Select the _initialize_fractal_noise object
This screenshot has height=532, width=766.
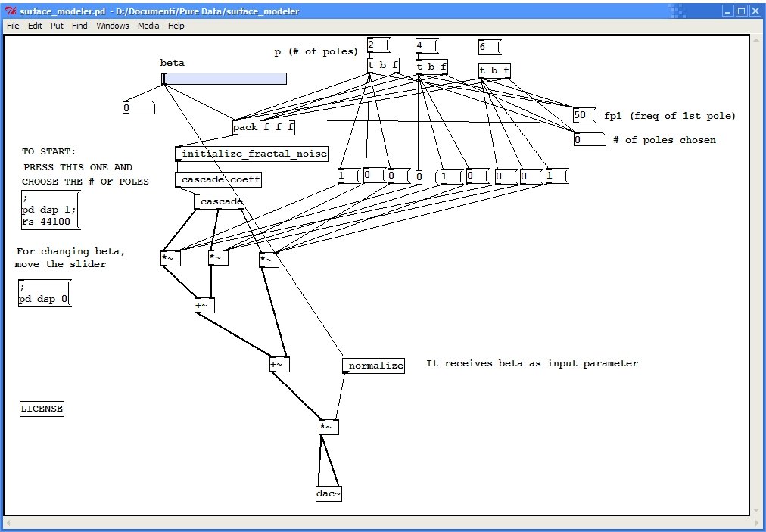tap(251, 154)
